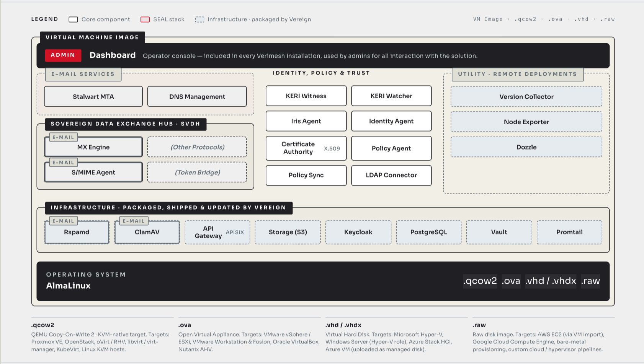Select the S/MIME Agent box

point(93,172)
